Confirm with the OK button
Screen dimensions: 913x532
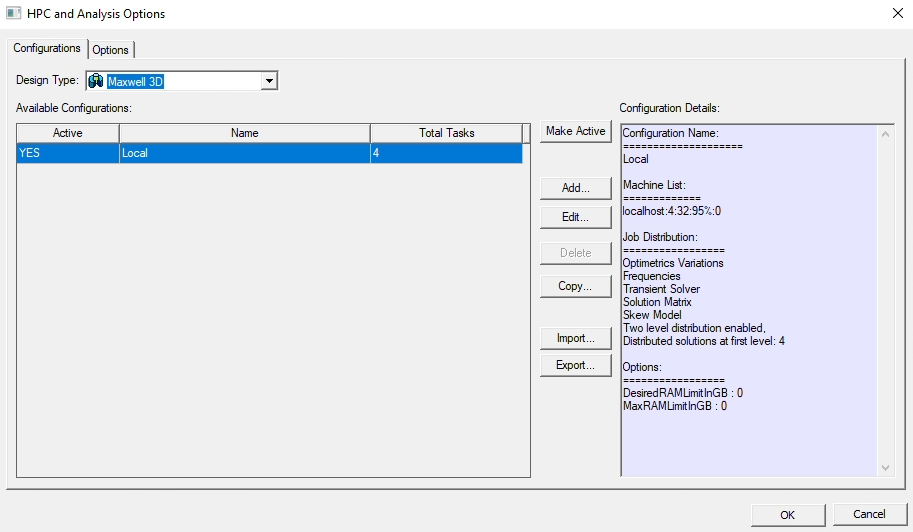tap(788, 515)
